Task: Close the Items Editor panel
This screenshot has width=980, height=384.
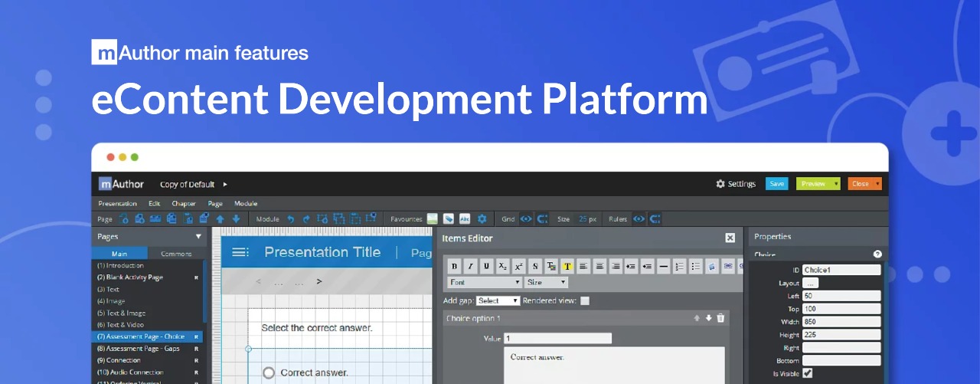Action: point(730,238)
